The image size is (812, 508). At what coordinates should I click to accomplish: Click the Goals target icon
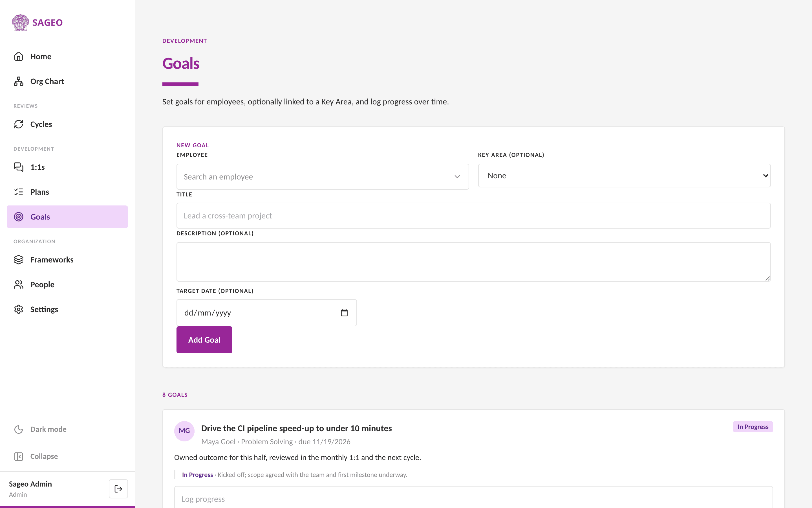pos(18,217)
